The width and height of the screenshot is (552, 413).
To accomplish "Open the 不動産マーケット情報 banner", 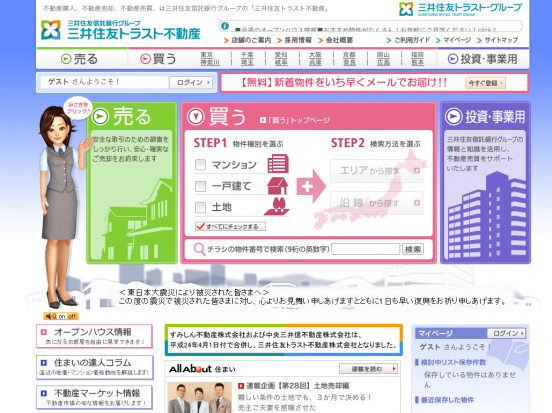I will point(94,398).
